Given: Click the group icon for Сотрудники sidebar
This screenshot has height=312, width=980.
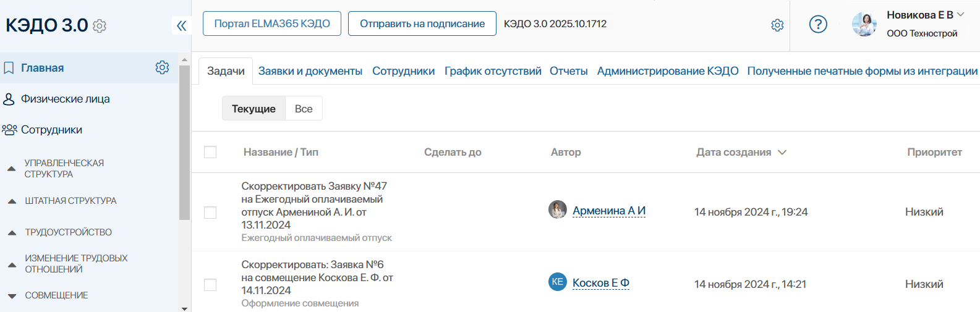Looking at the screenshot, I should pyautogui.click(x=9, y=130).
